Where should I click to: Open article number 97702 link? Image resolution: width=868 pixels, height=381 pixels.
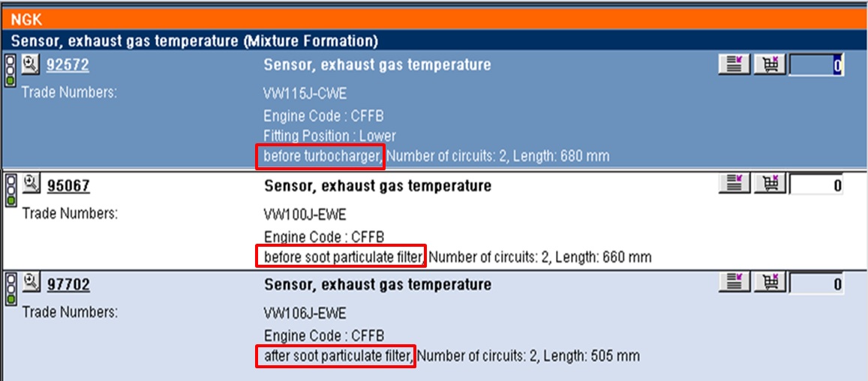pos(68,284)
